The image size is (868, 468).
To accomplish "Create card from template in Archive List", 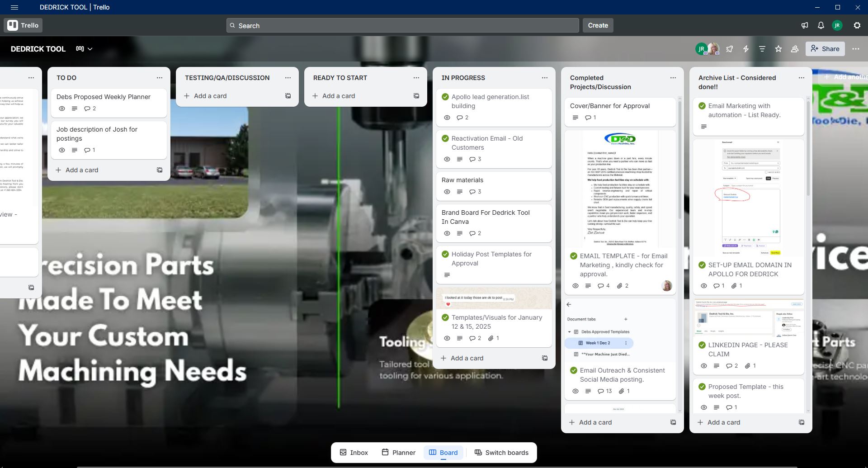I will pos(802,422).
